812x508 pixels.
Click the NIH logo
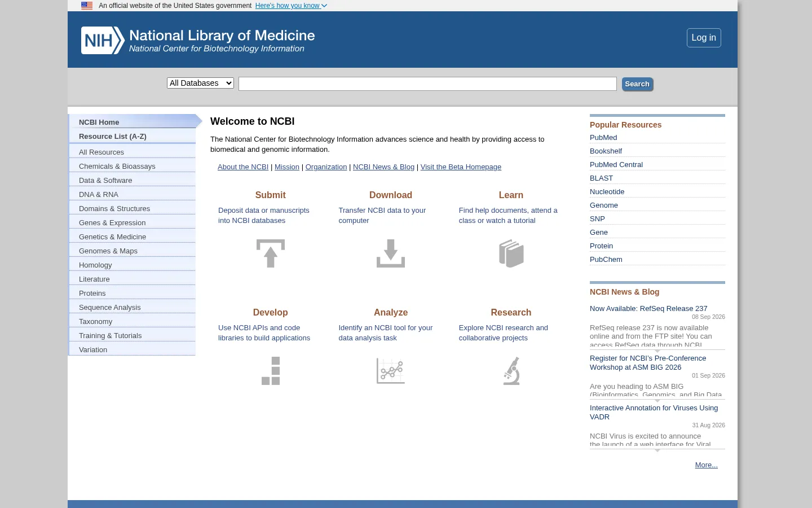[103, 41]
